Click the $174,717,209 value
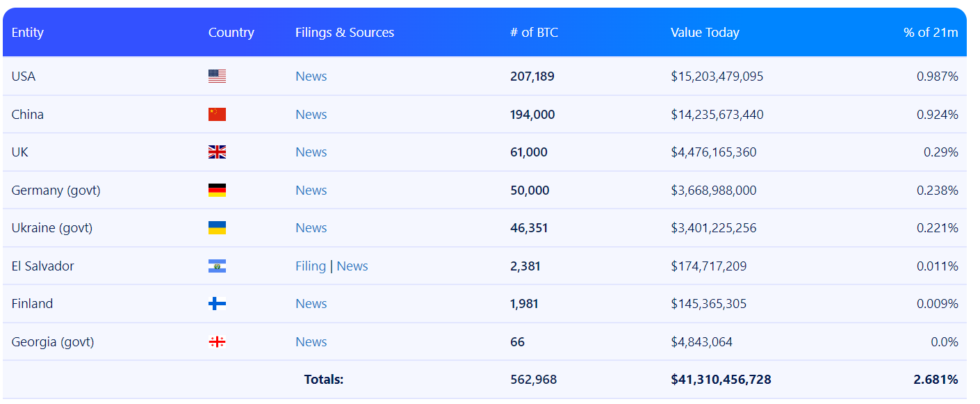 [709, 266]
